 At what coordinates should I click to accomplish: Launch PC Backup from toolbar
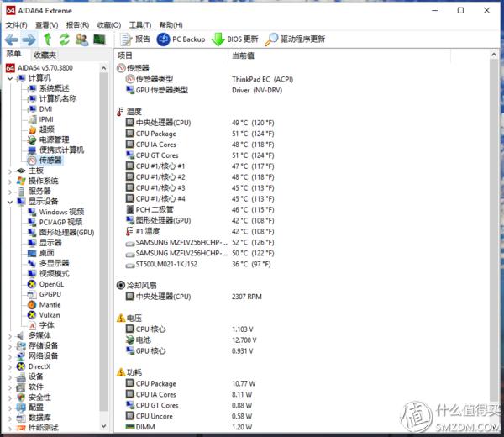point(181,39)
